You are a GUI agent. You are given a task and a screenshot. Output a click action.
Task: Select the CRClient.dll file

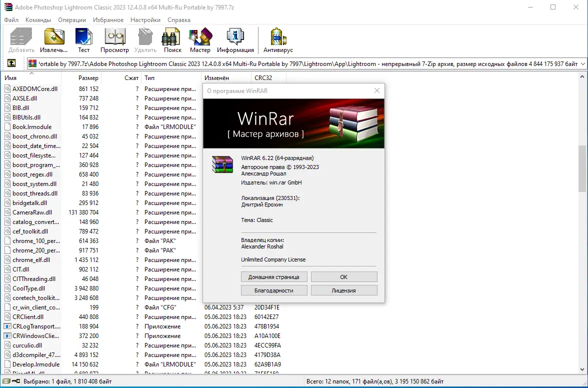coord(29,317)
